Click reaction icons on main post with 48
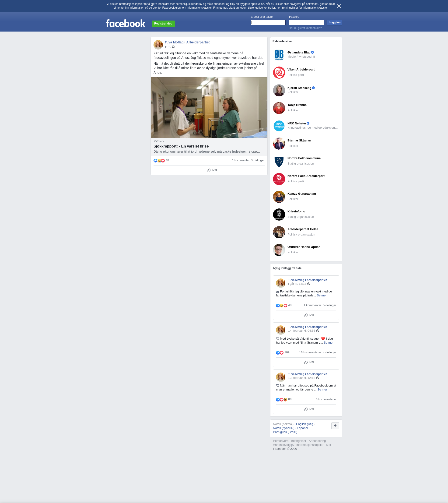448x503 pixels. point(159,161)
